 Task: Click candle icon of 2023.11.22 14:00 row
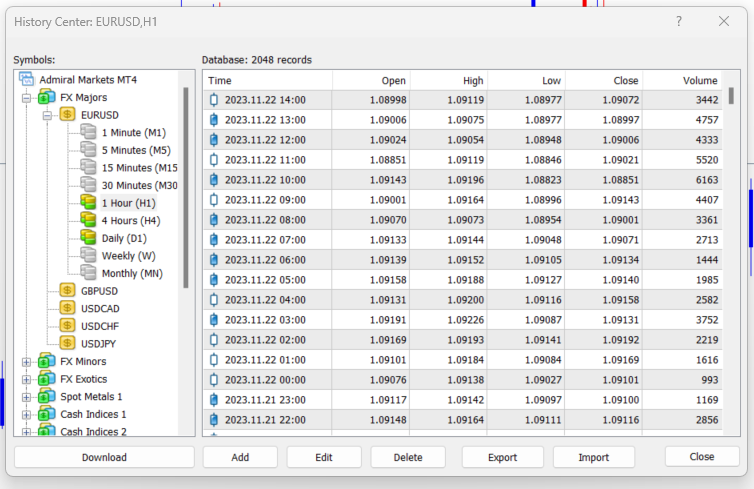click(214, 100)
